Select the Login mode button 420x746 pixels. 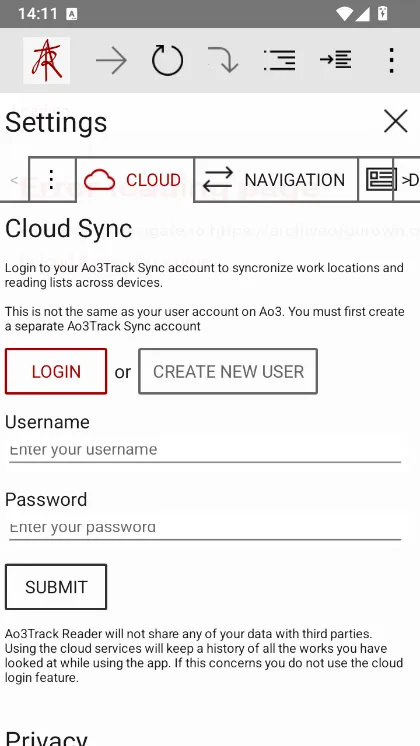[x=56, y=372]
